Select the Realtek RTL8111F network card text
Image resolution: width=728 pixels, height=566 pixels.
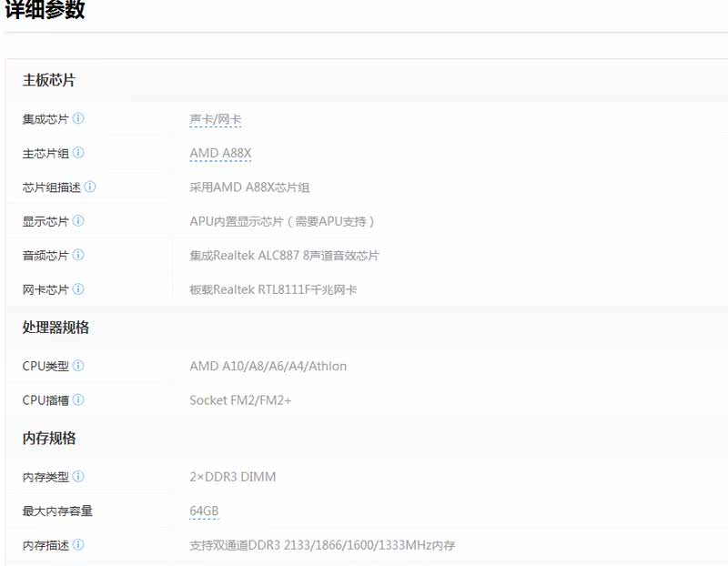pos(273,289)
